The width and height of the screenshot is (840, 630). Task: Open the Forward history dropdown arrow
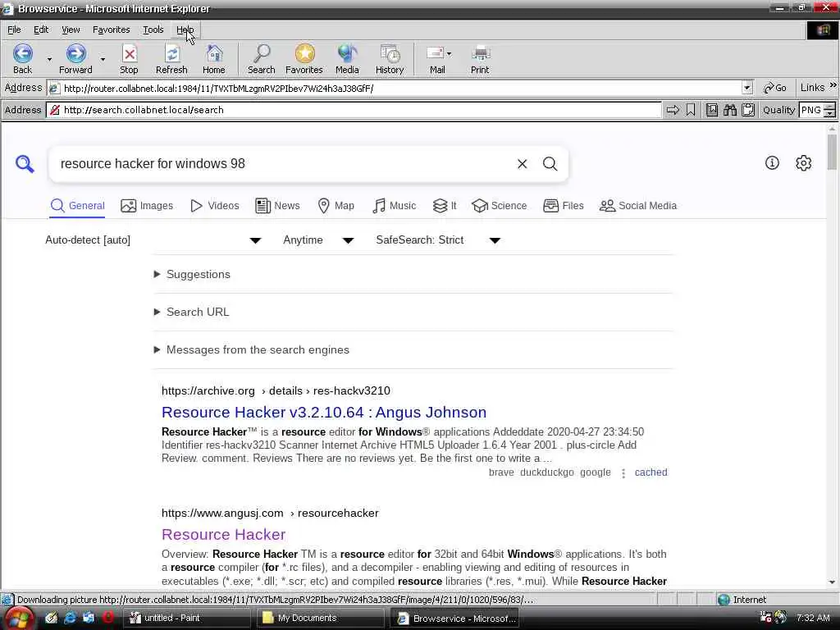click(103, 59)
